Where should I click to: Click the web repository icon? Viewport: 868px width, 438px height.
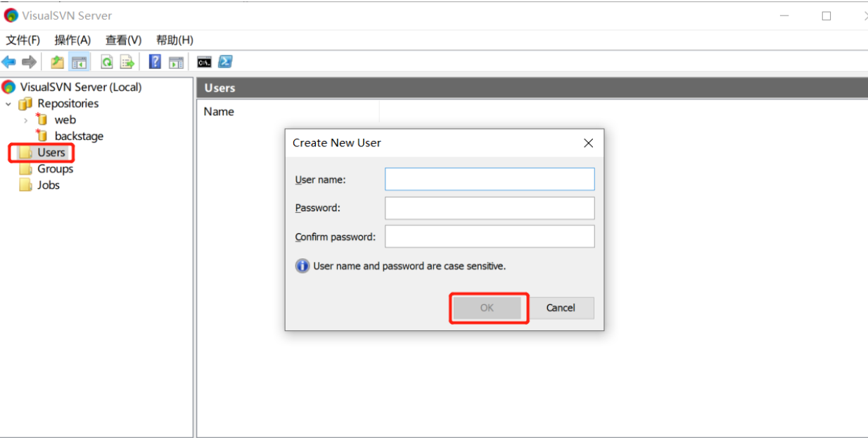(42, 120)
